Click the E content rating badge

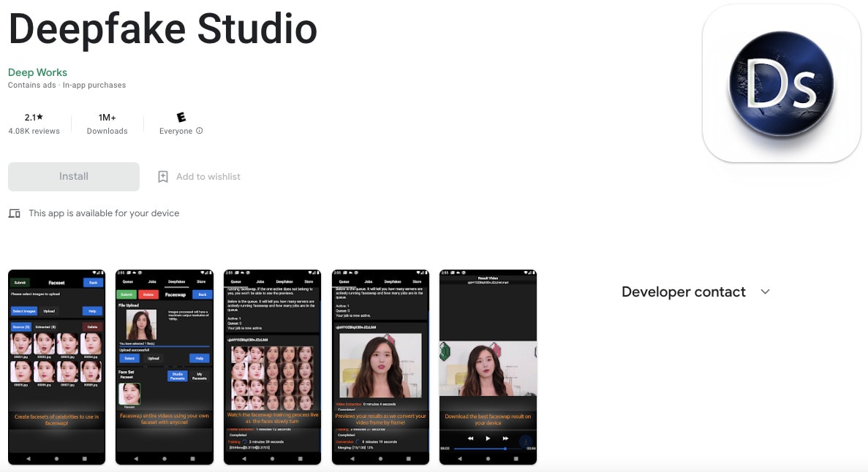click(x=181, y=118)
